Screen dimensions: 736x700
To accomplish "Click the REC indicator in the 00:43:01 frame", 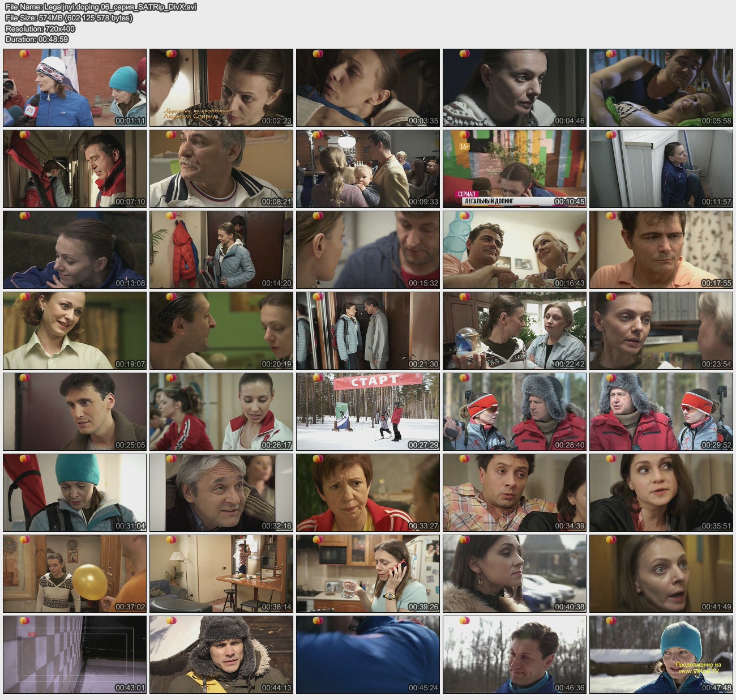I will coord(33,635).
